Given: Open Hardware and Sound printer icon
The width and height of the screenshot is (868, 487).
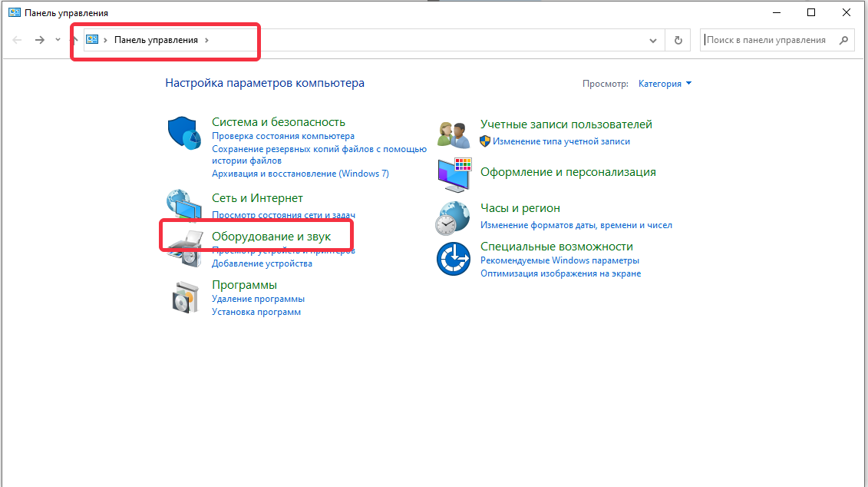Looking at the screenshot, I should pos(185,249).
